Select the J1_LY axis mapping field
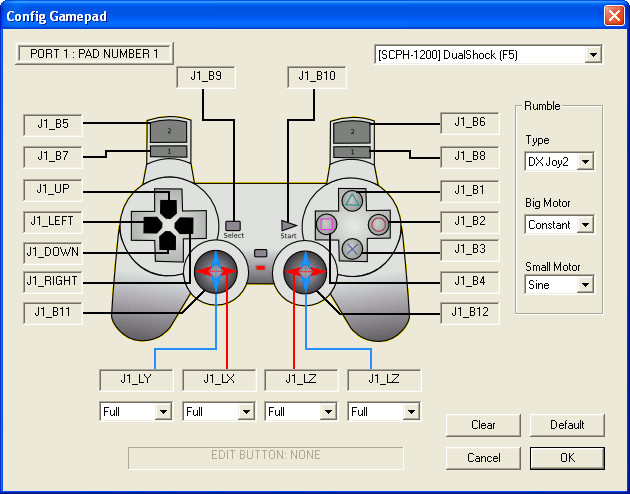The width and height of the screenshot is (630, 494). (136, 380)
